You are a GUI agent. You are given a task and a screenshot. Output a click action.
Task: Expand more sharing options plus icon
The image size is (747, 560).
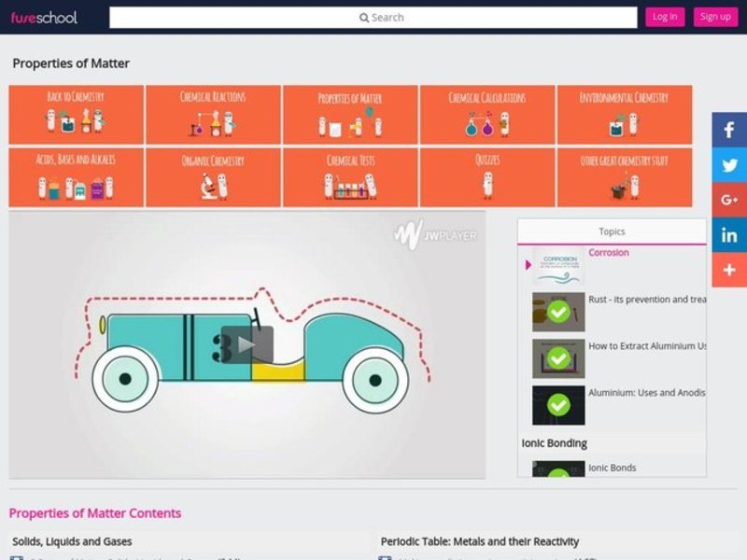pos(729,270)
